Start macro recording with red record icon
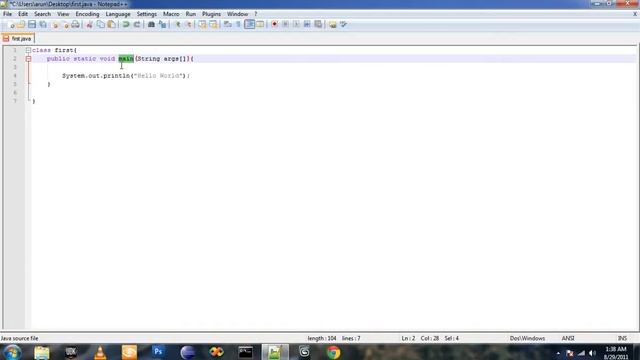640x360 pixels. (274, 24)
